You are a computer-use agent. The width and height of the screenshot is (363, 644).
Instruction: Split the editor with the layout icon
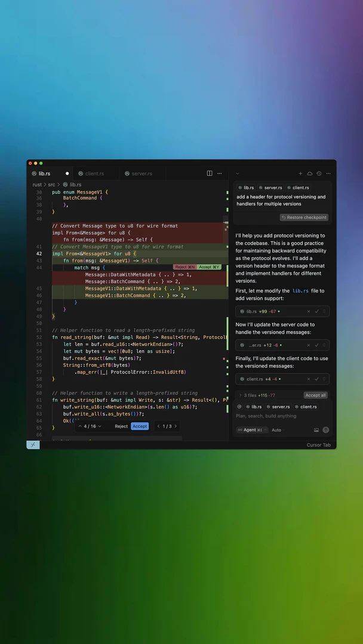coord(210,174)
